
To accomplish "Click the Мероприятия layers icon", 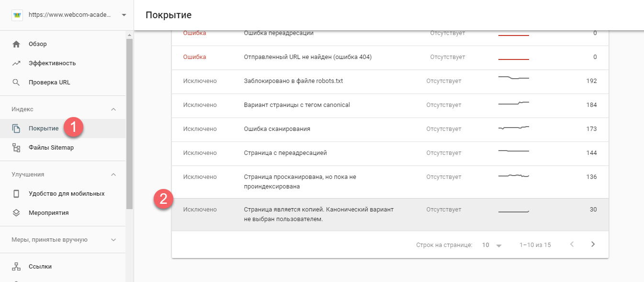I will coord(16,213).
